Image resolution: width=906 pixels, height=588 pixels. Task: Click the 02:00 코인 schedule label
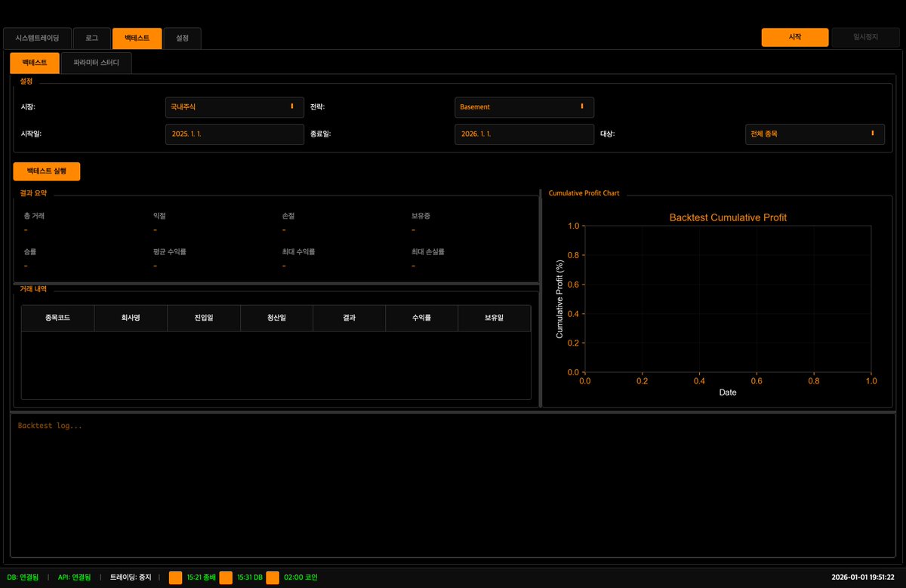click(300, 577)
